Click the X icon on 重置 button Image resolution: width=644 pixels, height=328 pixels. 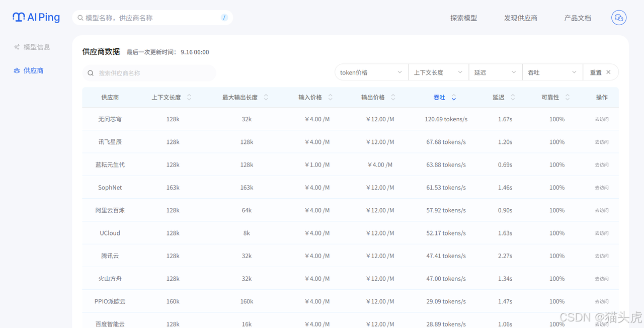click(608, 72)
